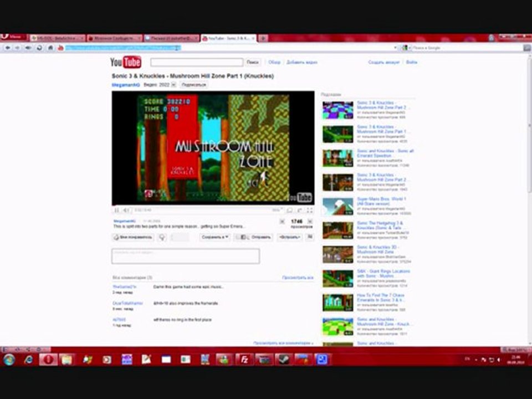Viewport: 532px width, 399px height.
Task: Launch Internet Explorer from the taskbar
Action: tap(28, 359)
